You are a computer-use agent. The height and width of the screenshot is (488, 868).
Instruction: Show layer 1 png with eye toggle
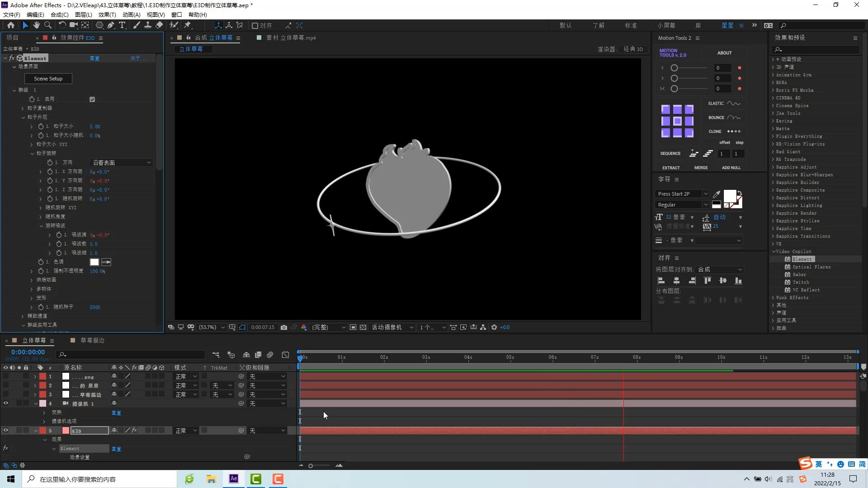6,376
